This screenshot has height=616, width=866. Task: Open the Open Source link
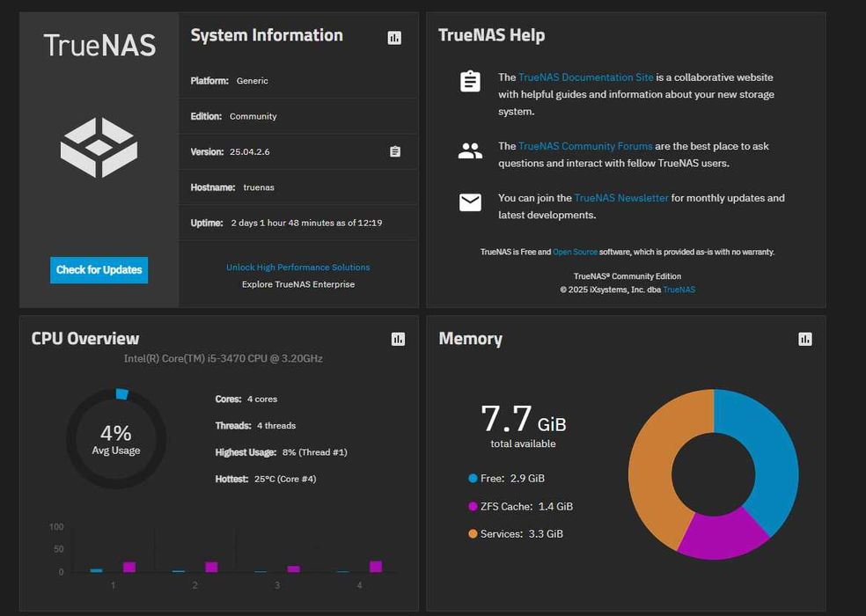point(575,252)
